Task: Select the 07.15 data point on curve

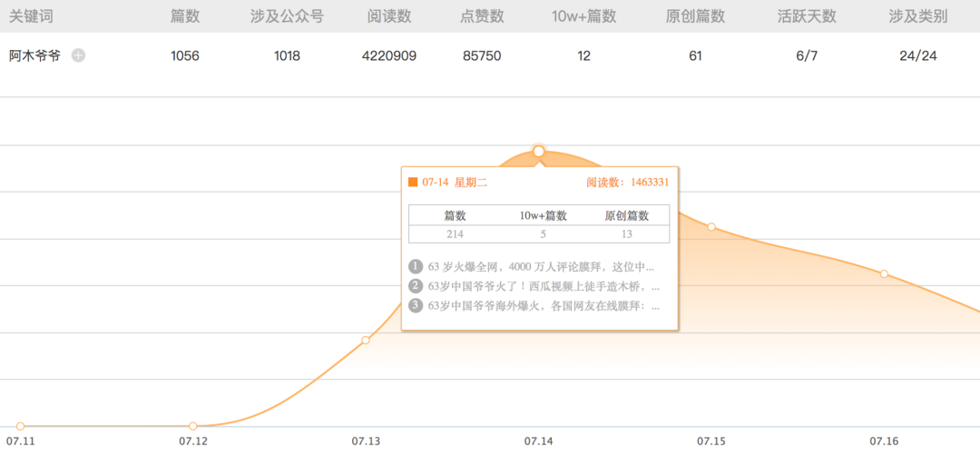Action: pyautogui.click(x=711, y=226)
